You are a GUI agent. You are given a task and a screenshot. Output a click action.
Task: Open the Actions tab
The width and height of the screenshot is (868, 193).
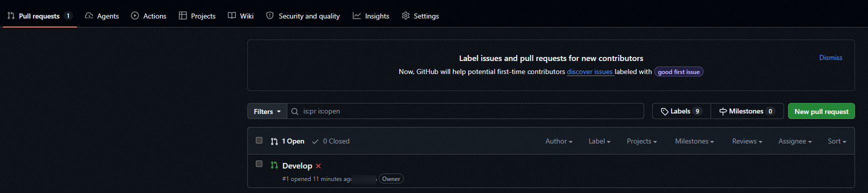tap(149, 16)
